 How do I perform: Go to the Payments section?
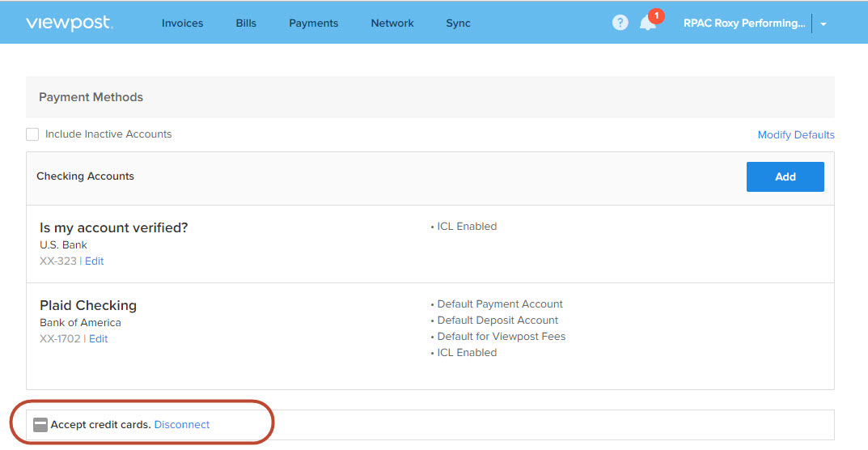[x=313, y=23]
